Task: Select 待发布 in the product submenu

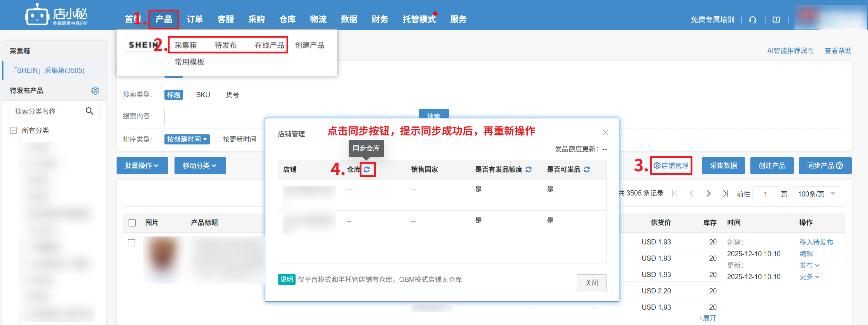Action: [225, 45]
